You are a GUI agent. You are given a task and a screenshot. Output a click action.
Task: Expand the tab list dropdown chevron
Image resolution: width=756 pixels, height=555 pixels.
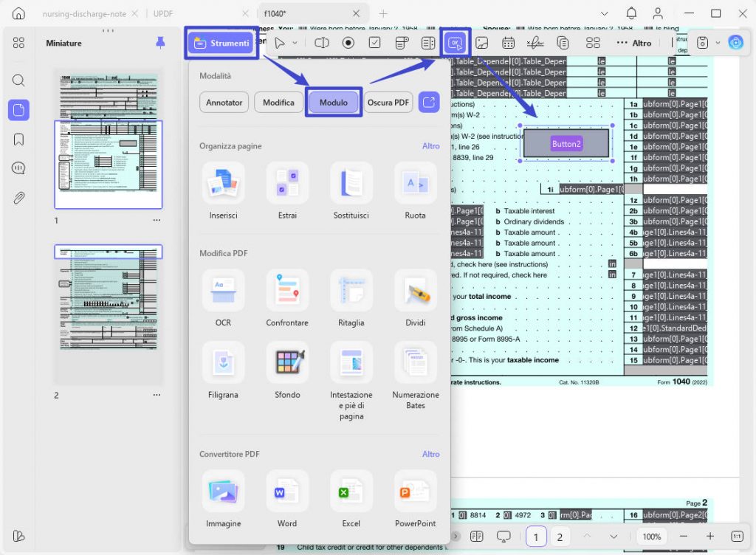point(604,13)
